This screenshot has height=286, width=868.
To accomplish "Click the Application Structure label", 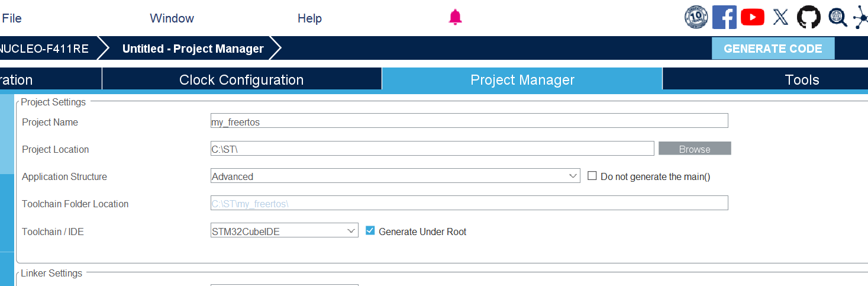I will click(x=64, y=176).
